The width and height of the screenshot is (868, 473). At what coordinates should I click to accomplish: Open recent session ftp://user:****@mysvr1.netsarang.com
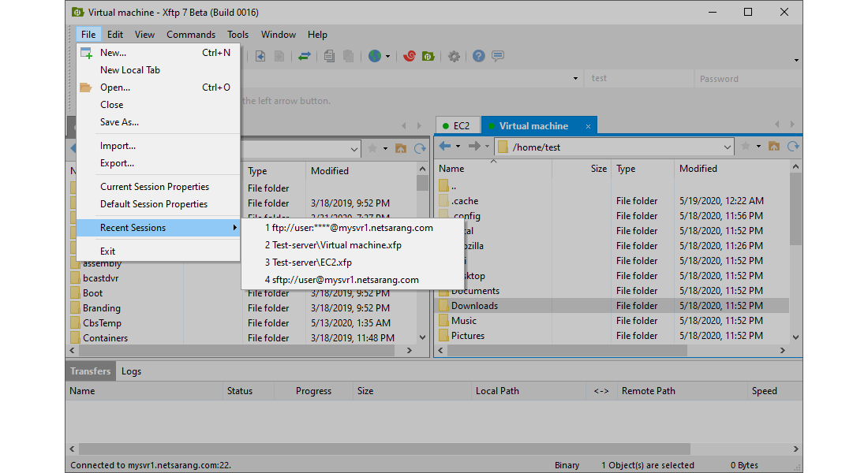[x=353, y=228]
